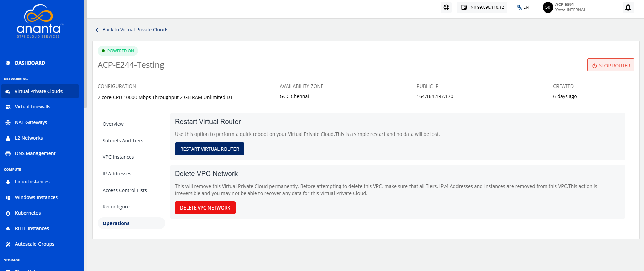The height and width of the screenshot is (271, 644).
Task: Click the Ananta cloud logo
Action: click(39, 21)
